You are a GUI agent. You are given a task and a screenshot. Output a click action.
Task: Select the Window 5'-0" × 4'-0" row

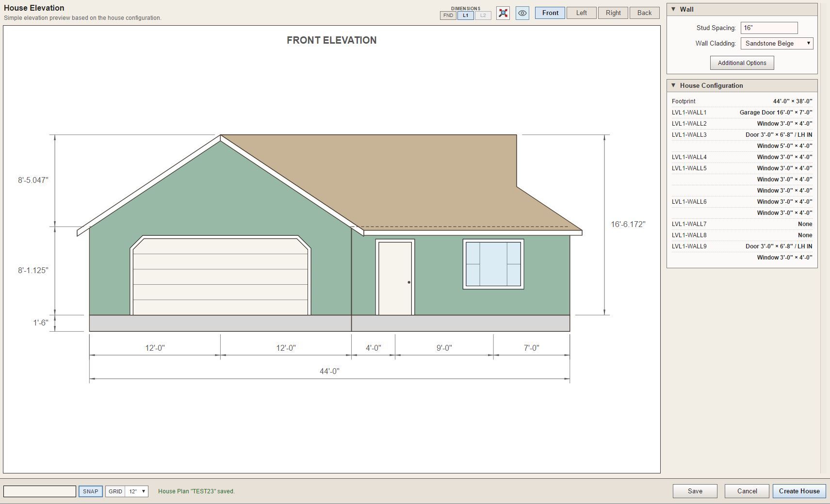(x=742, y=146)
